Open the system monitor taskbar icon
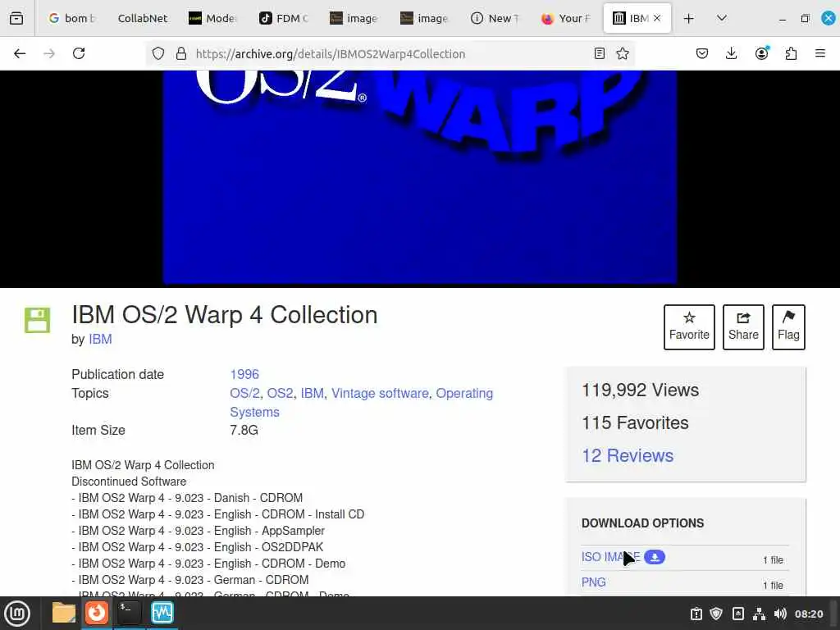 click(162, 613)
